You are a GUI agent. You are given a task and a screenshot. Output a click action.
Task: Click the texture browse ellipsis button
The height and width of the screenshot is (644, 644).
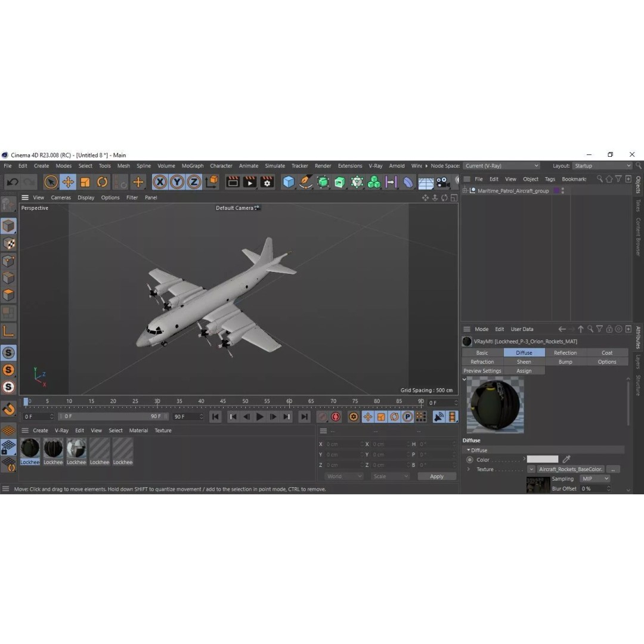(x=613, y=469)
